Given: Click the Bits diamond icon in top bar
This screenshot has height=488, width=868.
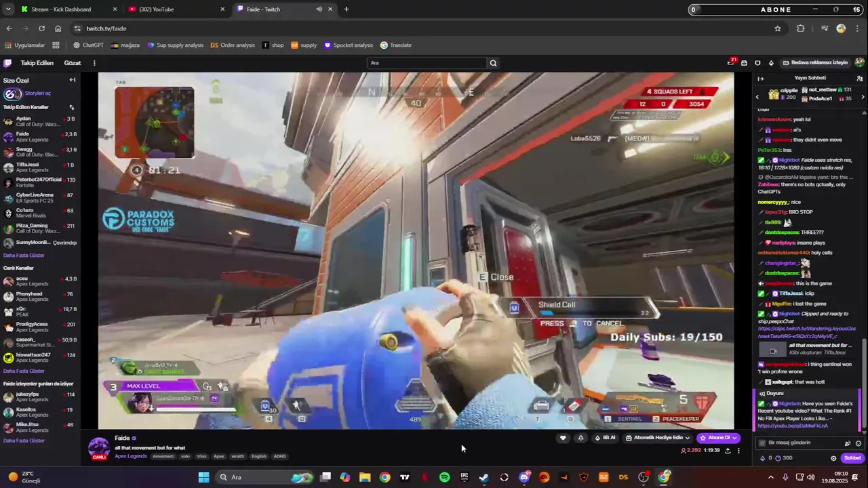Looking at the screenshot, I should [771, 63].
